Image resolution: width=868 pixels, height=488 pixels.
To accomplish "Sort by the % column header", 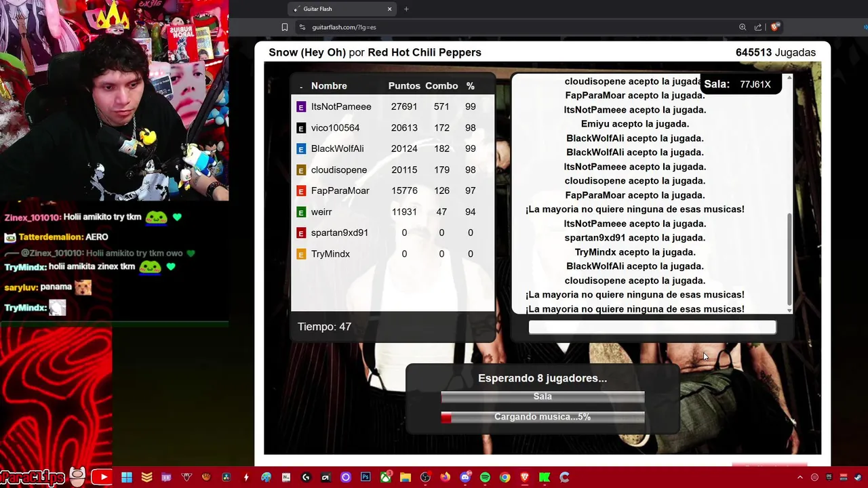I will [471, 86].
